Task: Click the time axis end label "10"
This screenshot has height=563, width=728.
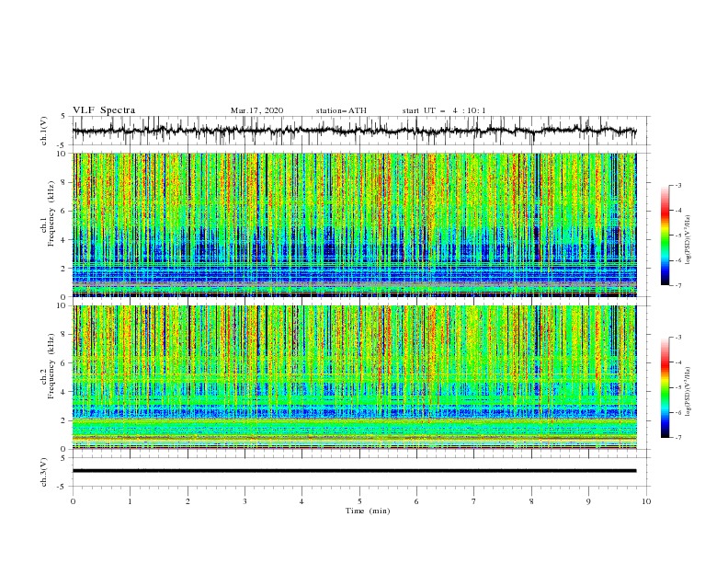Action: [646, 501]
